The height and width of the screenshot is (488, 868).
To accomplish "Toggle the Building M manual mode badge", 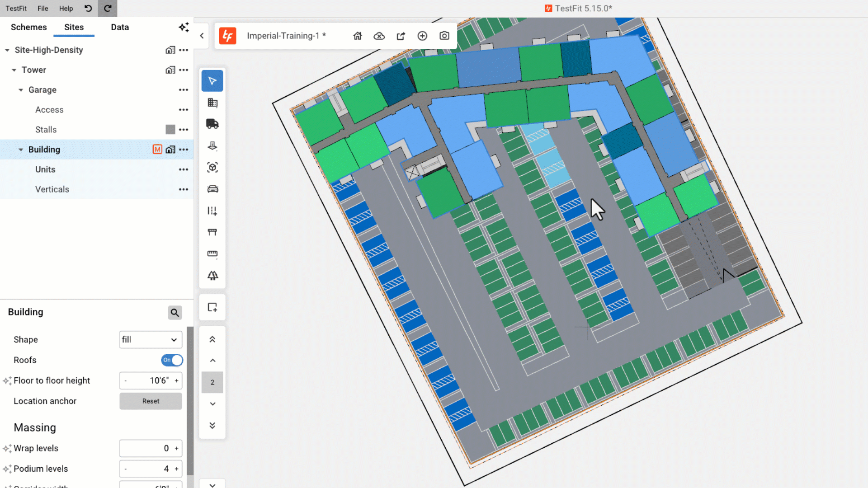I will point(157,150).
